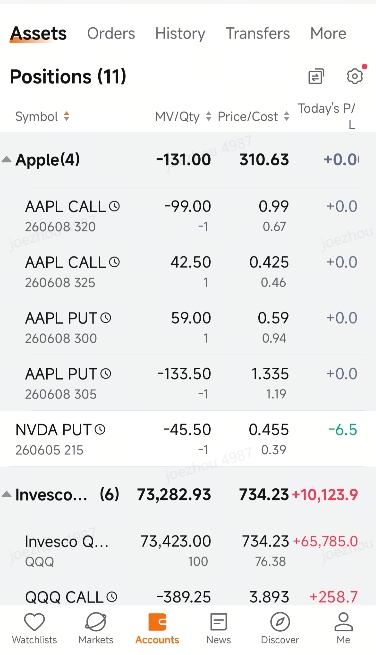The height and width of the screenshot is (655, 376).
Task: Toggle sorting on MV/Qty column
Action: (183, 117)
